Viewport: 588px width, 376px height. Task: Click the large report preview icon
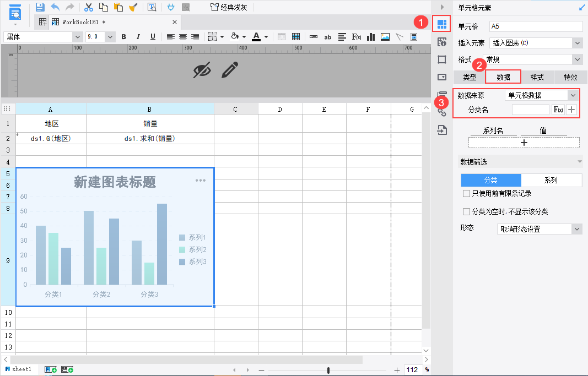15,13
